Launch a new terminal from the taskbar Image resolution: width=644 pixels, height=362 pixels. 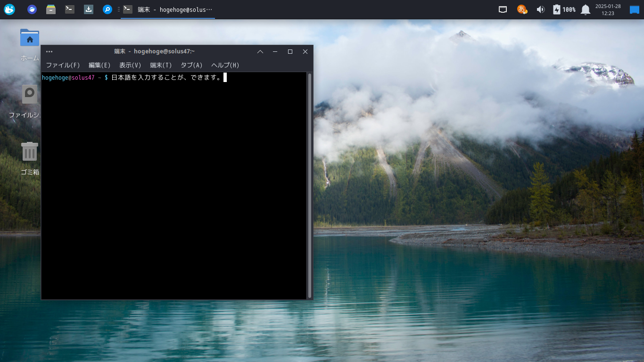[69, 9]
